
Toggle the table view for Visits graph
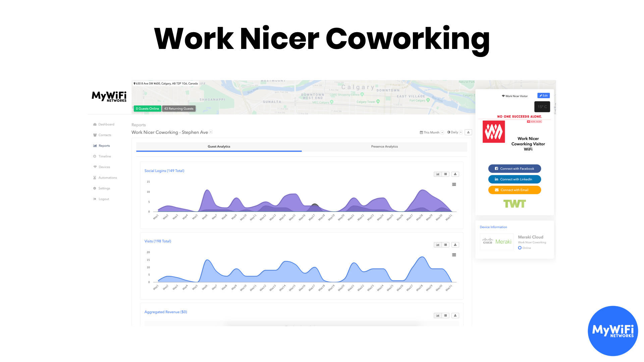coord(446,244)
